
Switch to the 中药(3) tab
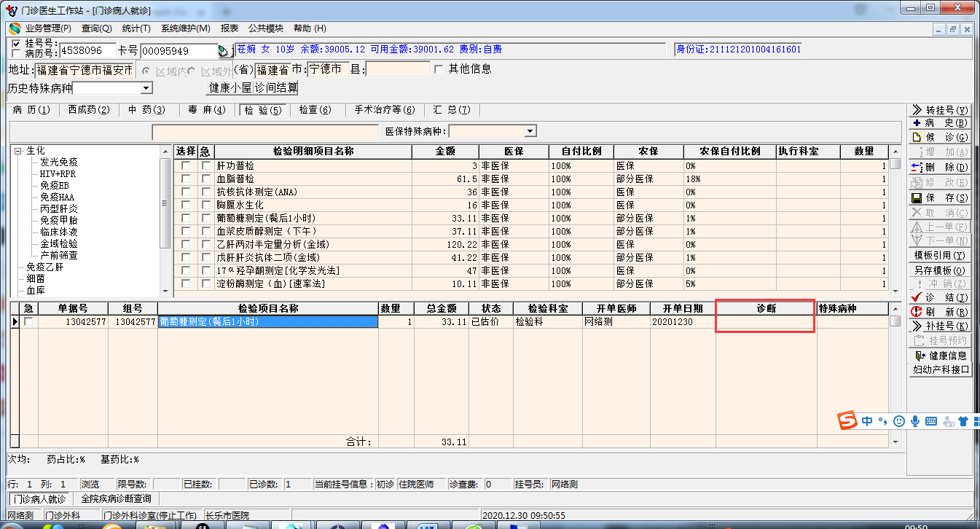[146, 110]
